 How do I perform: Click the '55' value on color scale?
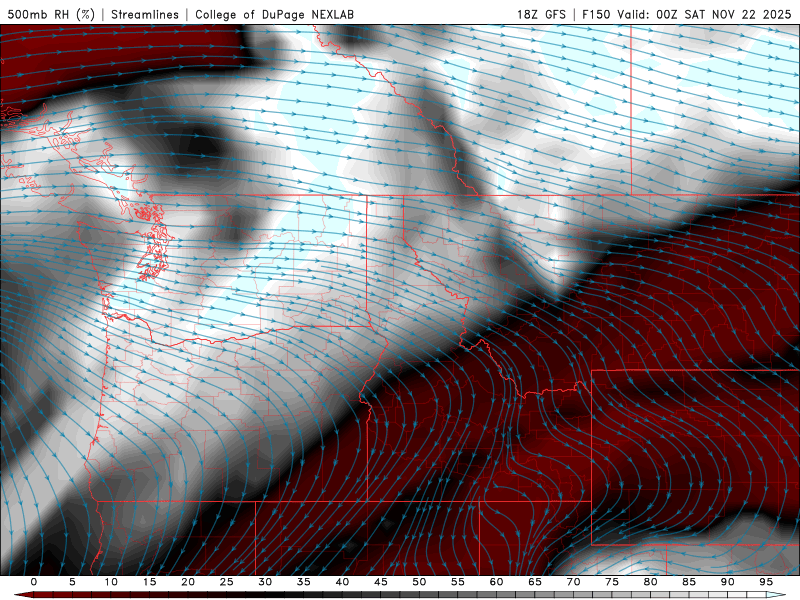click(x=458, y=582)
